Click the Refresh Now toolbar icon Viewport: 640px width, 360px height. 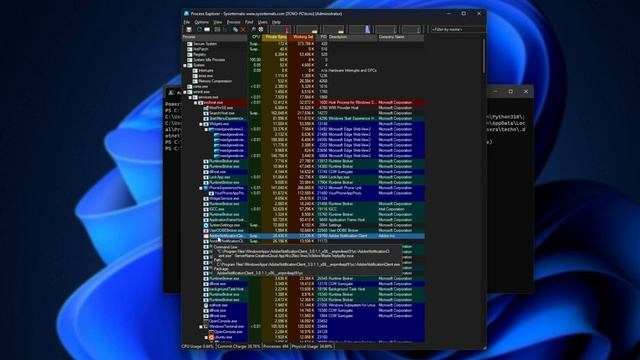pyautogui.click(x=199, y=29)
